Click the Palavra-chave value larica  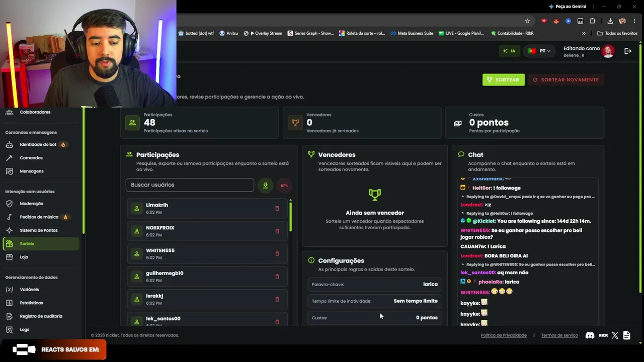point(430,285)
